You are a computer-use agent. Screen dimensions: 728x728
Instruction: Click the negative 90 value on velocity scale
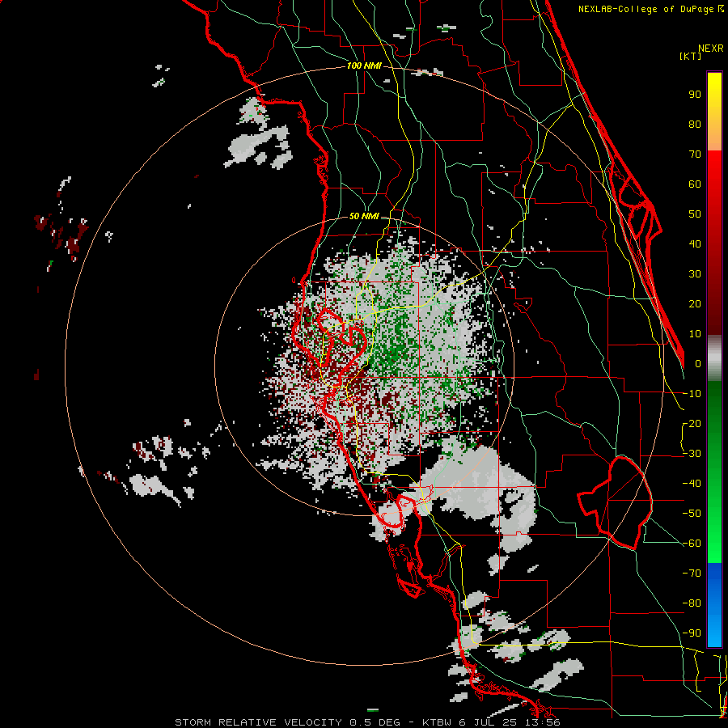(x=692, y=633)
